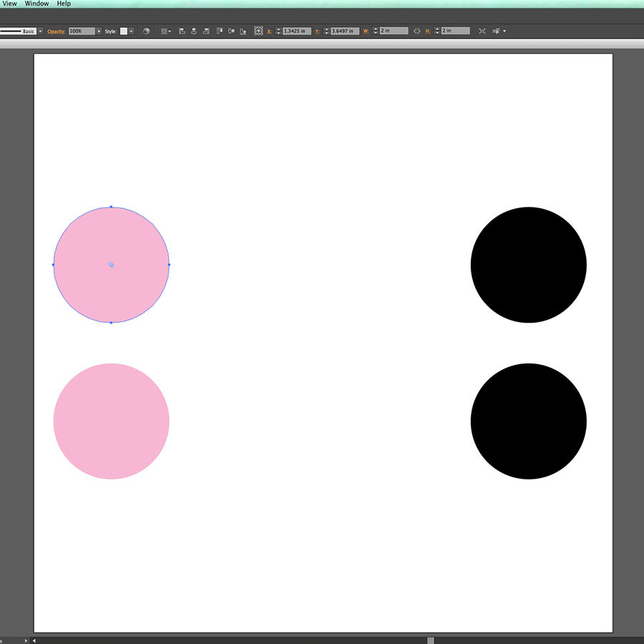Screen dimensions: 644x644
Task: Click the height value stepper
Action: 437,31
